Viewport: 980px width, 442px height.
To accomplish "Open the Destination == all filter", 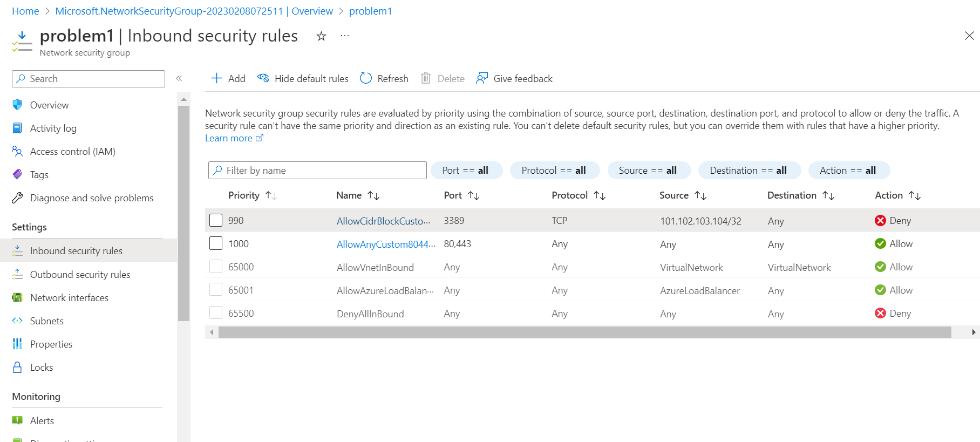I will [x=749, y=171].
